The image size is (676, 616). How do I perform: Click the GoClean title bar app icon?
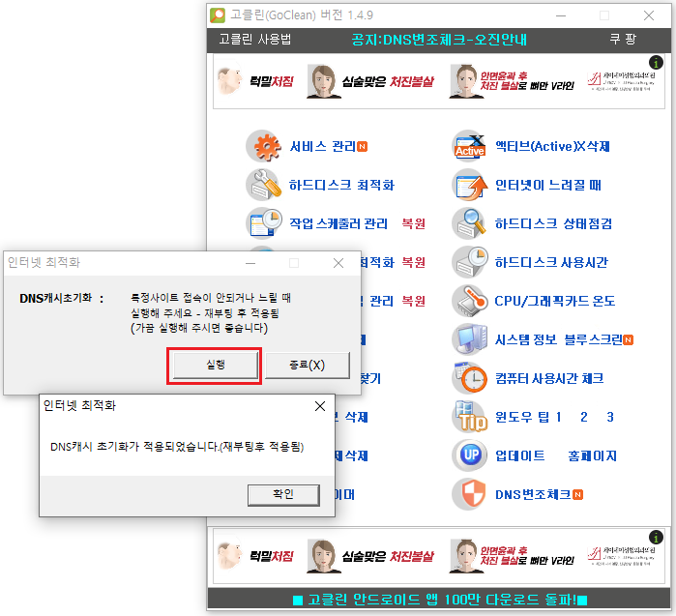[218, 15]
